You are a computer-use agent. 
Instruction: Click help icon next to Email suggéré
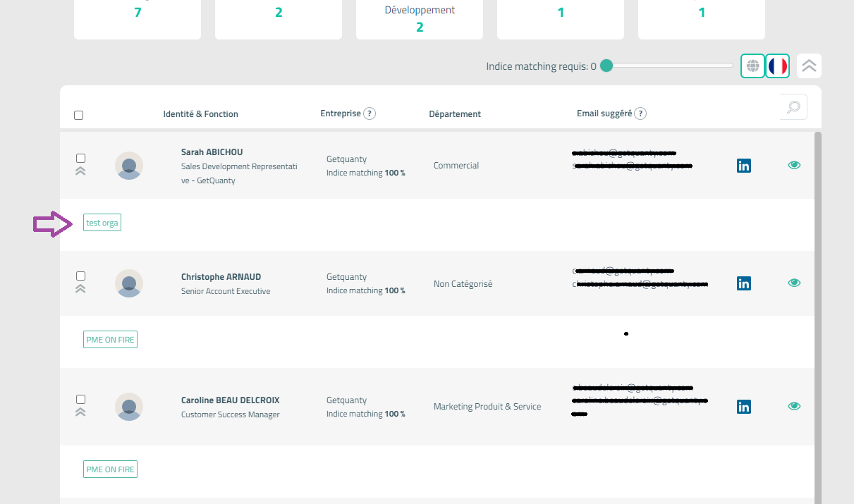pos(640,113)
